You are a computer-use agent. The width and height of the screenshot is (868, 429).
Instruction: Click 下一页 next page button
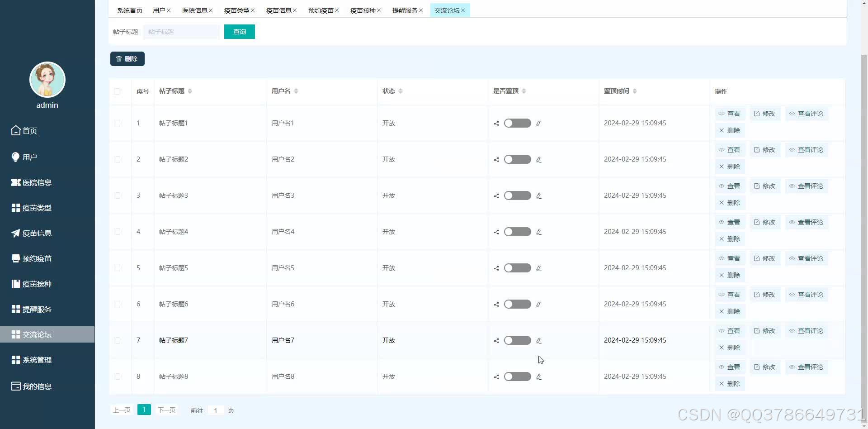tap(166, 410)
